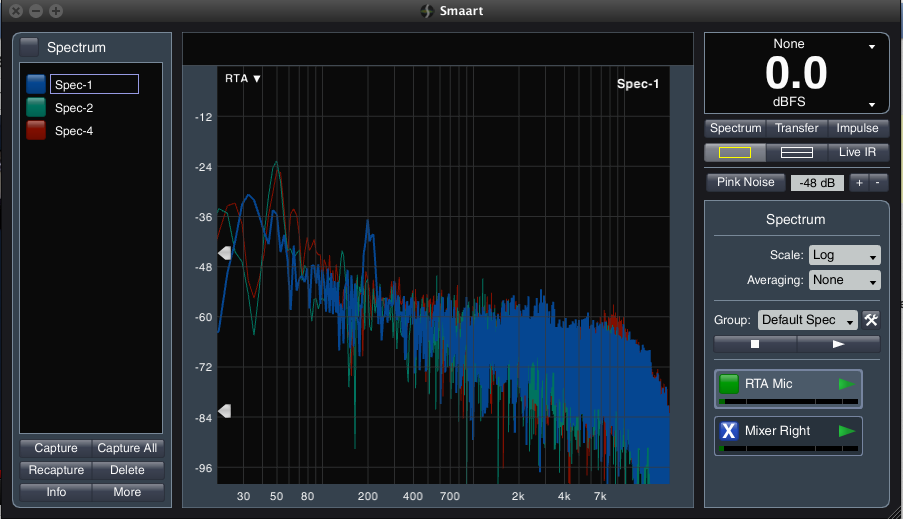Click the red Spec-4 color swatch
Screen dimensions: 903x519
[36, 130]
